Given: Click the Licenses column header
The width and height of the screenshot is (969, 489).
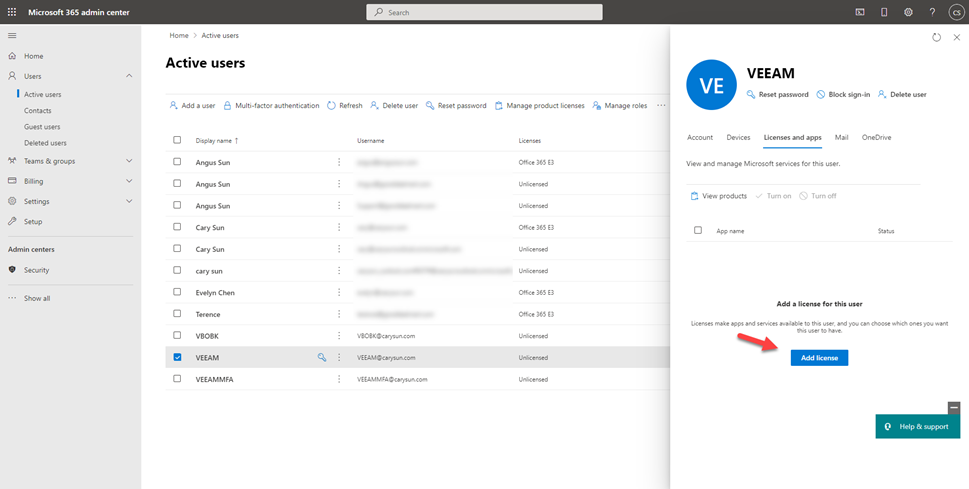Looking at the screenshot, I should [530, 140].
